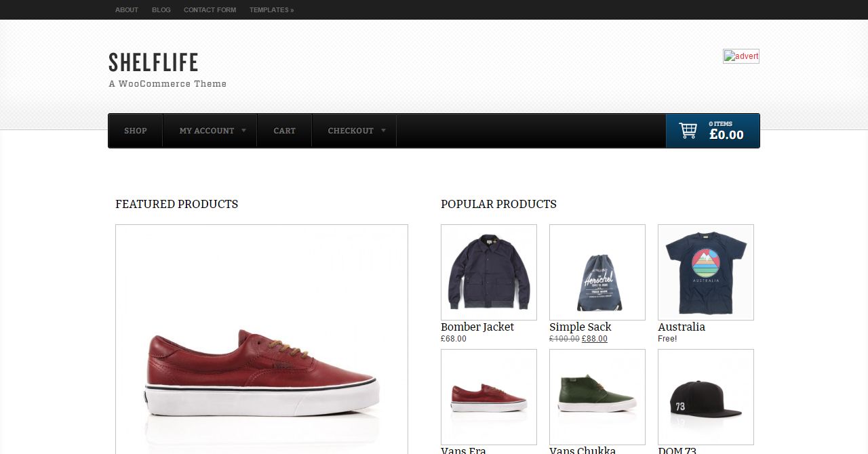Click the broken advert image
Screen dimensions: 868x454
(x=741, y=56)
